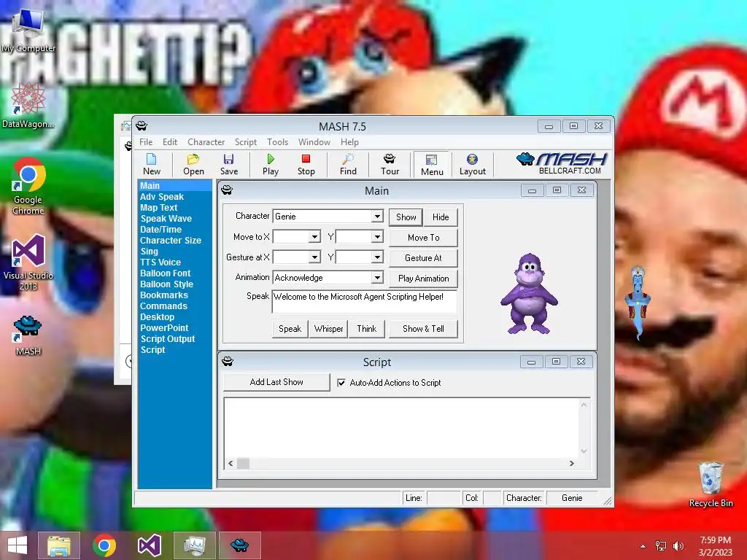The height and width of the screenshot is (560, 747).
Task: Open the Script menu
Action: click(x=245, y=142)
